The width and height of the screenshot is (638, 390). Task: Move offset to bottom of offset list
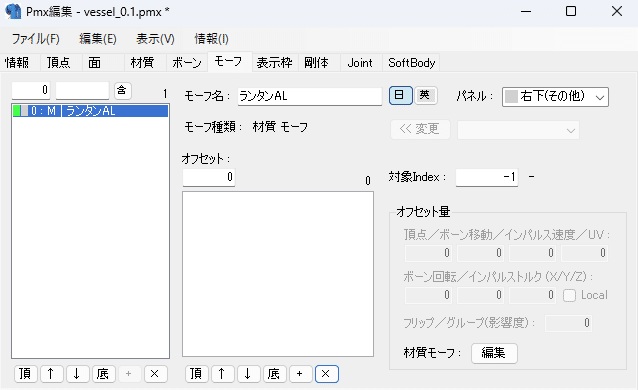274,374
